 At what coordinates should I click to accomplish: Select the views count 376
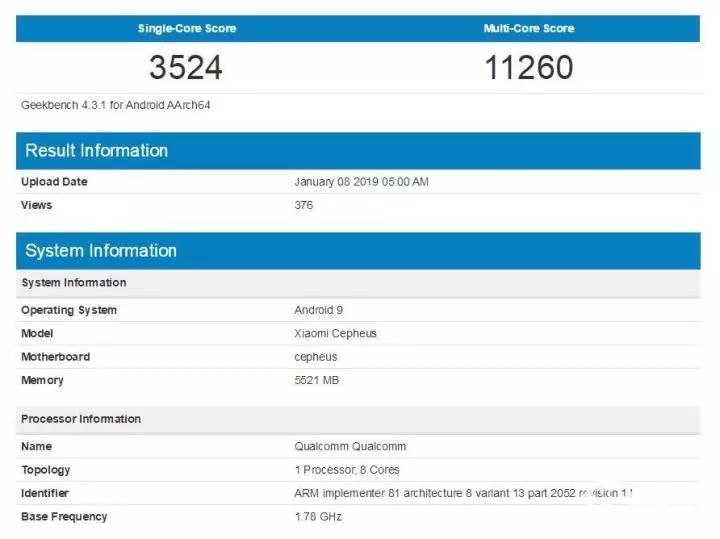click(x=304, y=205)
